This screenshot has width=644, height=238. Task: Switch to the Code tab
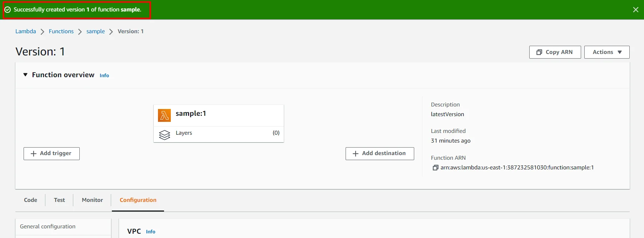point(31,200)
